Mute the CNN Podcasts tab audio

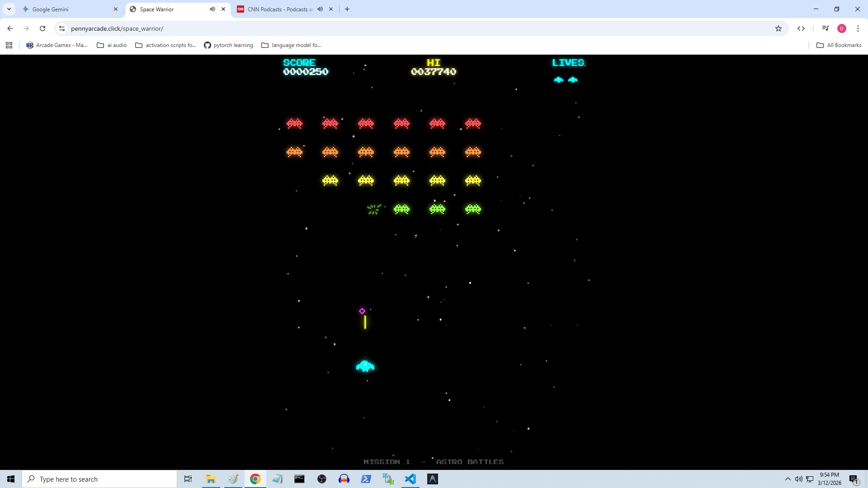pos(321,9)
